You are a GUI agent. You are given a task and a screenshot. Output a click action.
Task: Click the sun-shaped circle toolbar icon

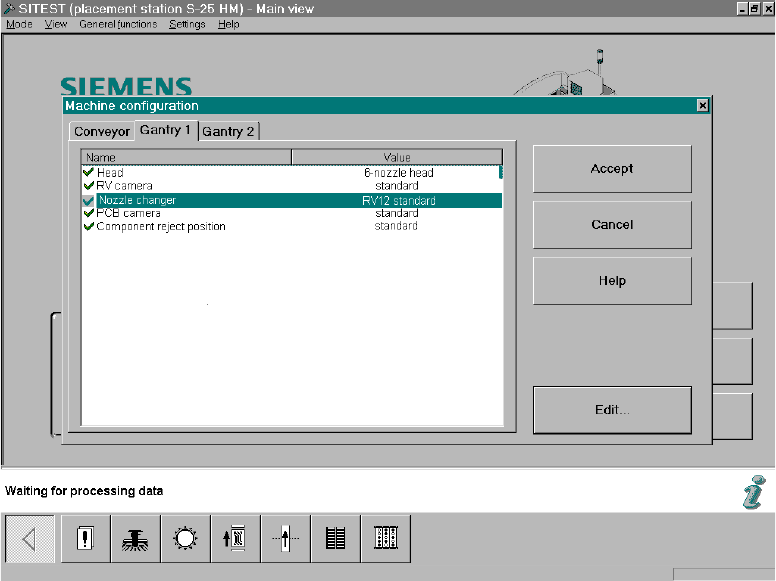[x=186, y=540]
